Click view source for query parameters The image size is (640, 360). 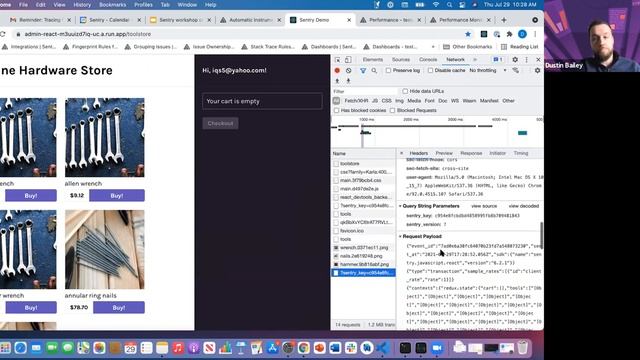pos(484,206)
